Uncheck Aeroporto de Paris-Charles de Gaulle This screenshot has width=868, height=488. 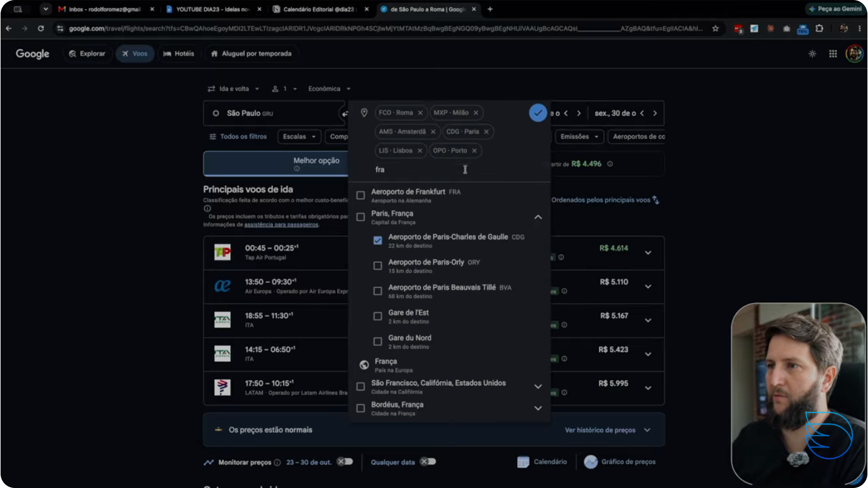pos(378,240)
